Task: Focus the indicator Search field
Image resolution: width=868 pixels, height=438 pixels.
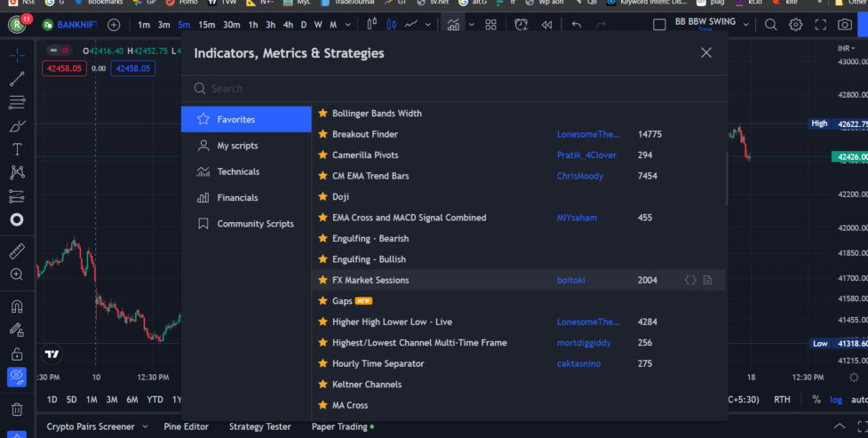Action: pos(454,89)
